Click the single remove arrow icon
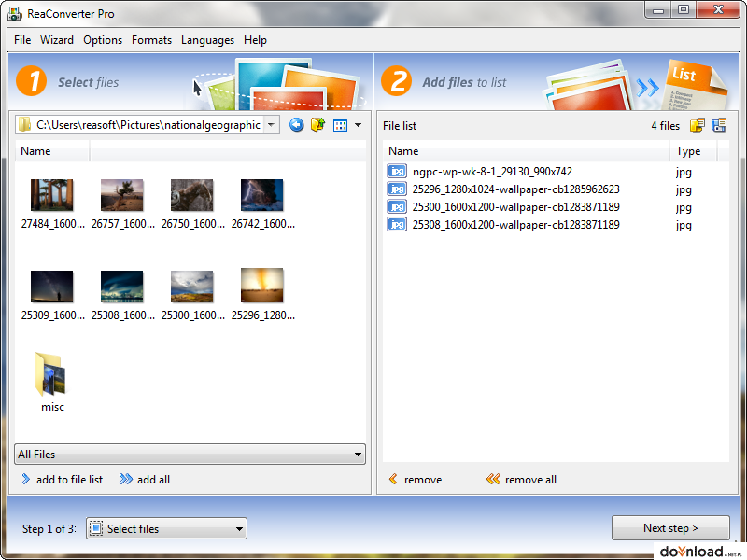 tap(393, 479)
